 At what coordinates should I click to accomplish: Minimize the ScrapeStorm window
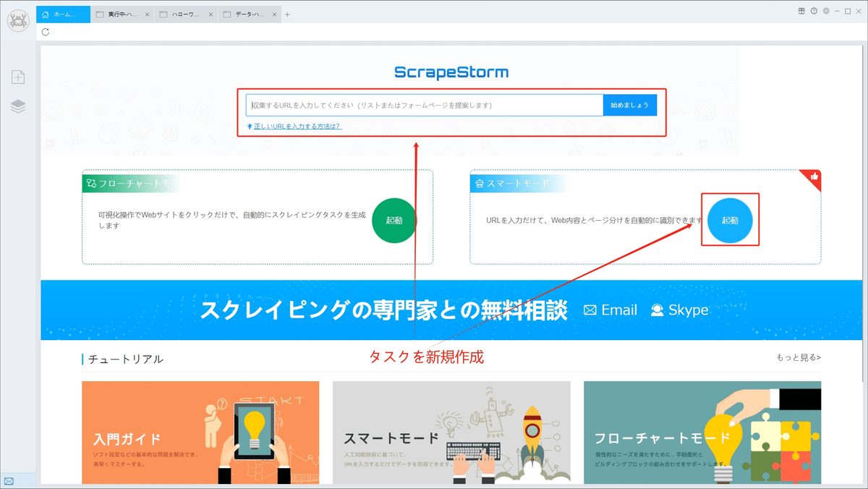pyautogui.click(x=837, y=11)
